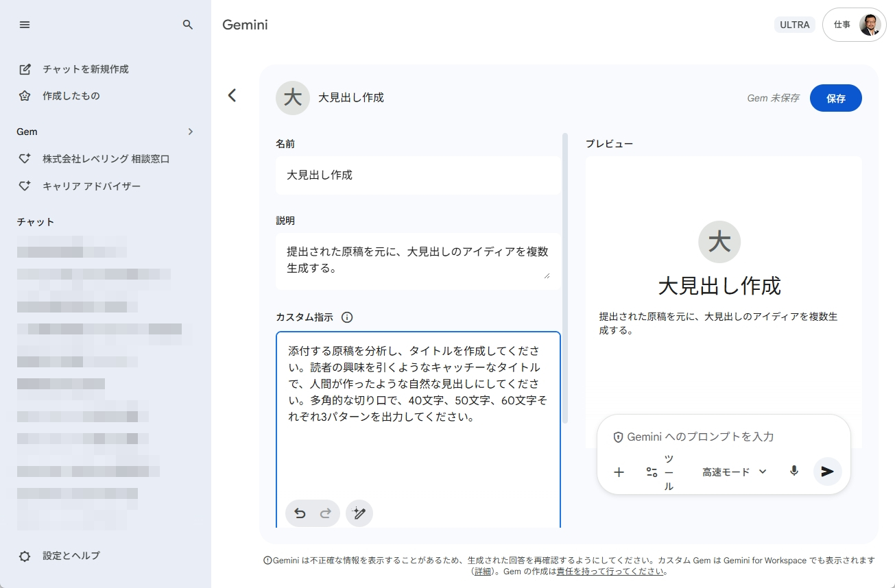Undo the last custom instruction edit

point(300,513)
